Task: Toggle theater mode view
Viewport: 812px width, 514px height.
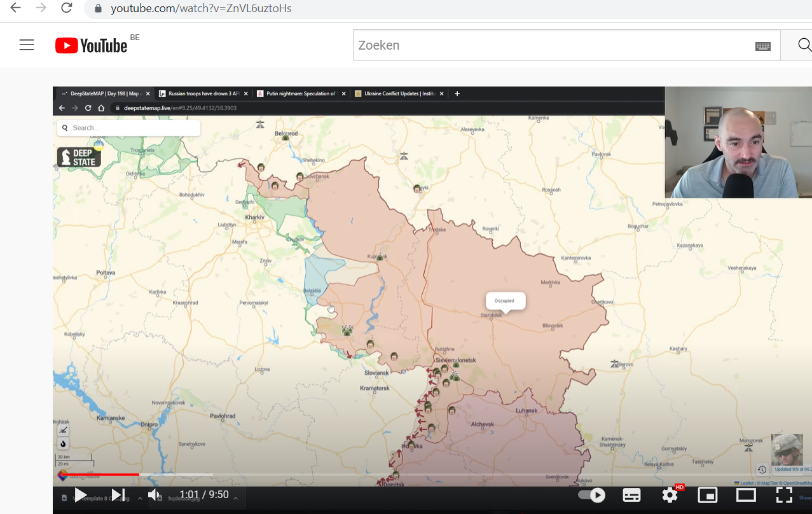Action: [746, 495]
